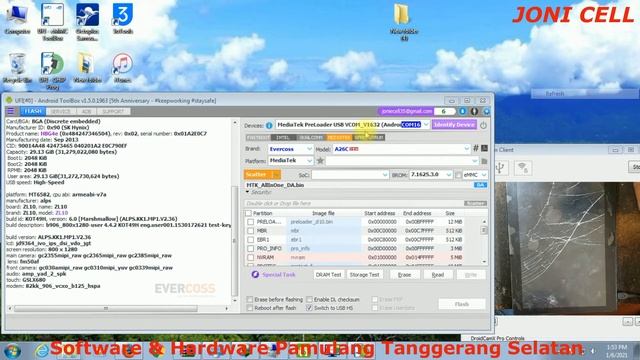The image size is (640, 360).
Task: Check the PRELOADER partition checkbox
Action: (x=250, y=222)
